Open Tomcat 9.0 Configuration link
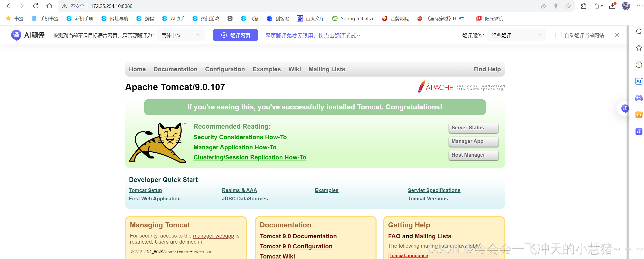Viewport: 644px width, 259px height. tap(296, 246)
